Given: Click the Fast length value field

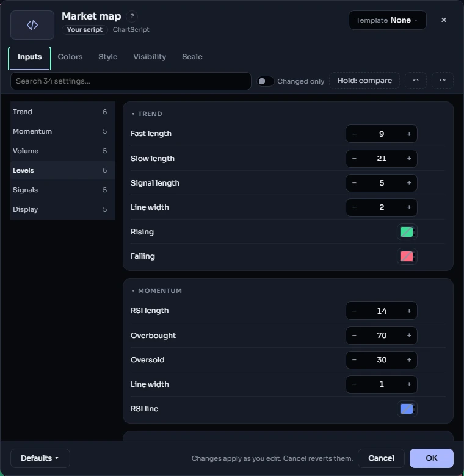Looking at the screenshot, I should pyautogui.click(x=382, y=134).
